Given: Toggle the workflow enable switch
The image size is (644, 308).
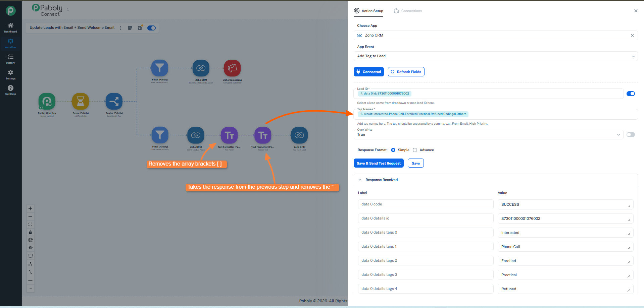Looking at the screenshot, I should (152, 28).
